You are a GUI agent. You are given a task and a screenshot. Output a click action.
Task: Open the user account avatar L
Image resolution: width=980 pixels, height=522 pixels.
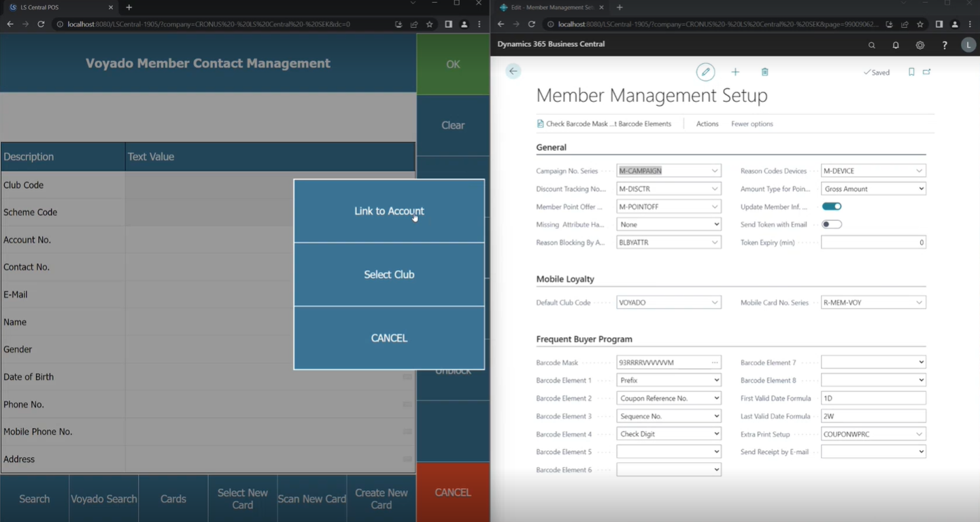[x=968, y=45]
